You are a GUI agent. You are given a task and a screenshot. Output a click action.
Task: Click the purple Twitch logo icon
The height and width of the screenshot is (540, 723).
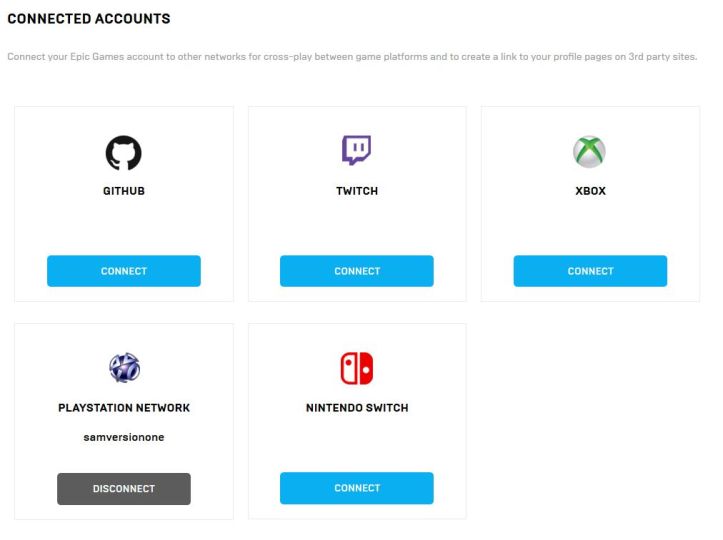[x=357, y=151]
